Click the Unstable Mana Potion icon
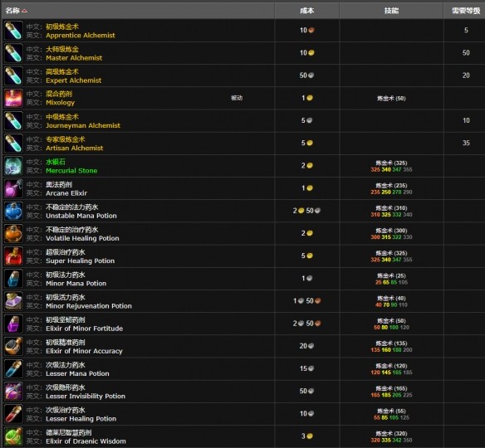The width and height of the screenshot is (485, 448). pyautogui.click(x=13, y=211)
